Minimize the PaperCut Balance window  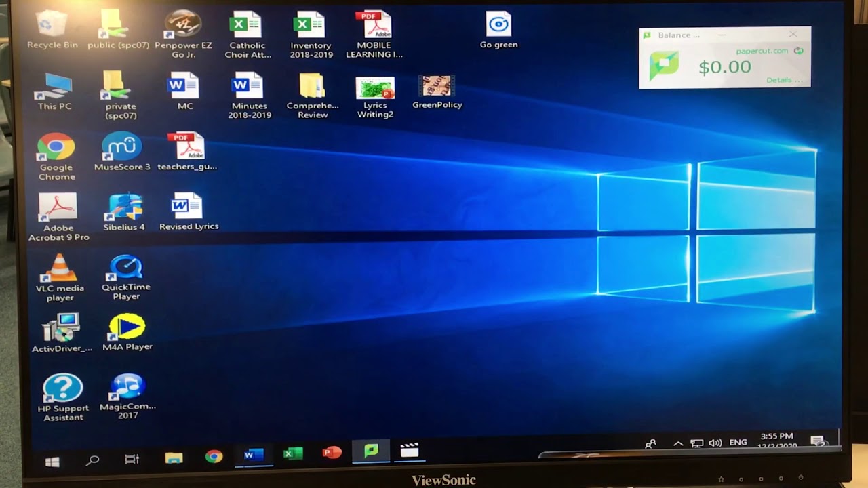[722, 35]
